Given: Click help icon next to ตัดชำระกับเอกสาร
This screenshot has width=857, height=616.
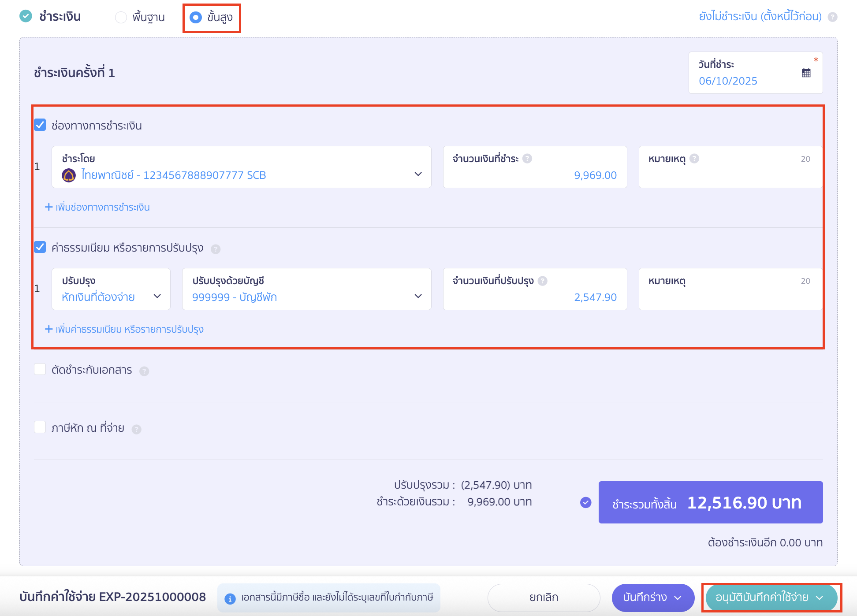Looking at the screenshot, I should pos(144,371).
